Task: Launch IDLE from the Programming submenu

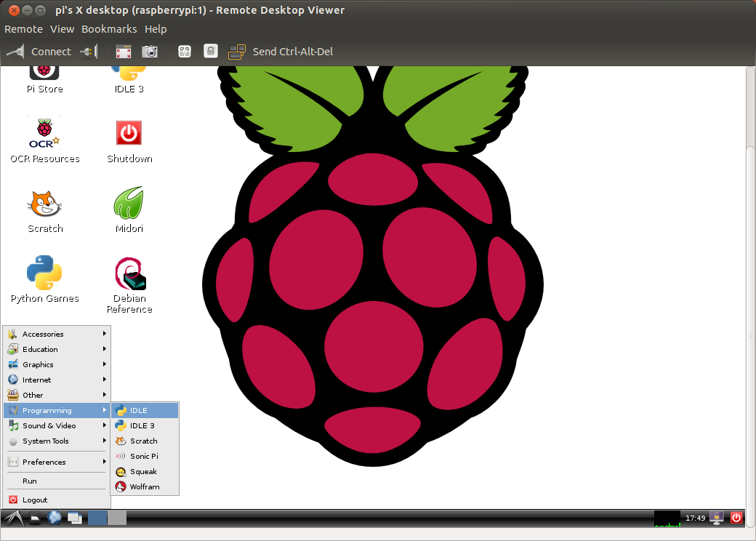Action: click(145, 410)
